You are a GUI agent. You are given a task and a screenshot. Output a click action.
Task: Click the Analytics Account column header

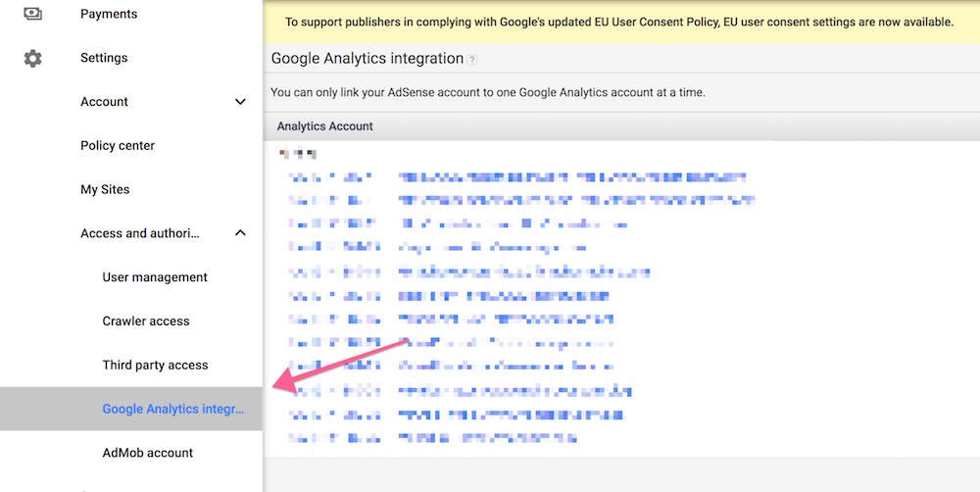coord(324,126)
